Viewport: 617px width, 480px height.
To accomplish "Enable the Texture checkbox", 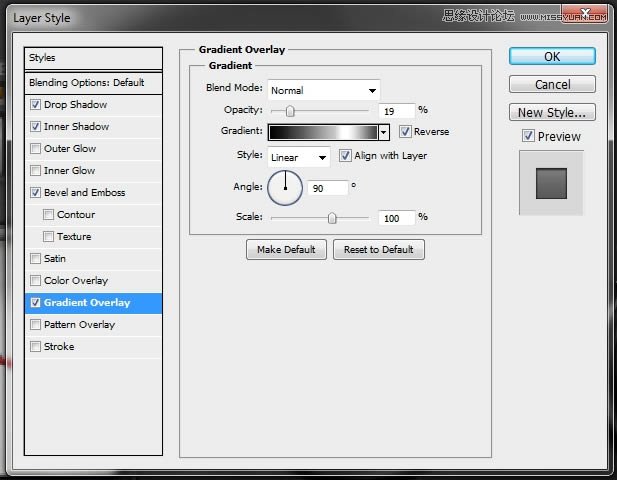I will (x=48, y=237).
